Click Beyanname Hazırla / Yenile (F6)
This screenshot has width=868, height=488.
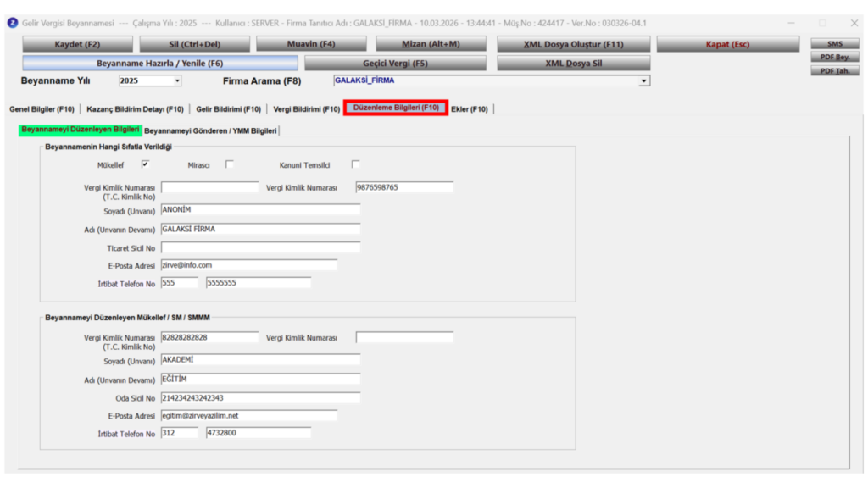click(x=160, y=63)
